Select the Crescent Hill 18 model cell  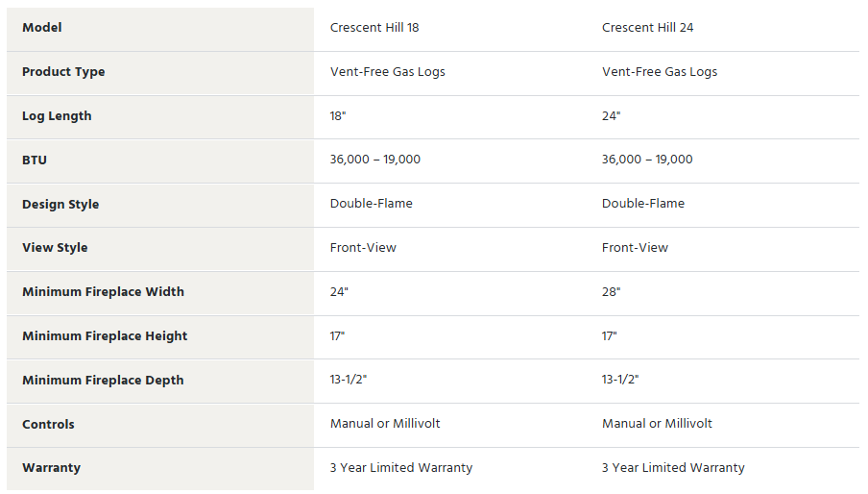pyautogui.click(x=374, y=28)
